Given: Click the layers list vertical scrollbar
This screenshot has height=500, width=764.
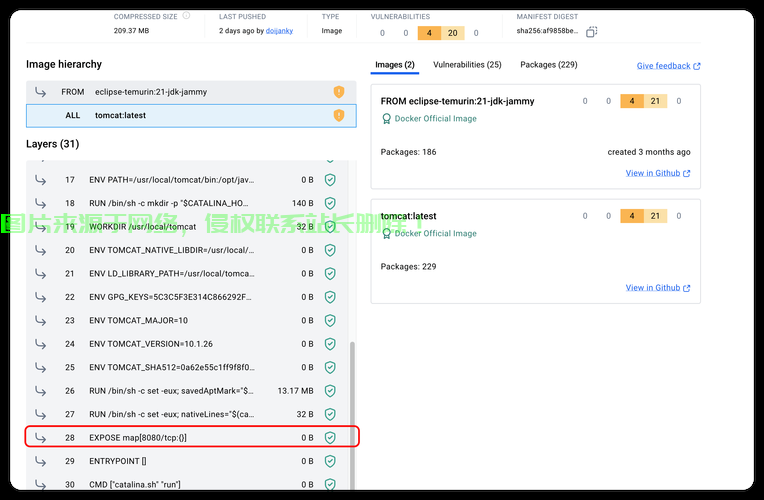Looking at the screenshot, I should pyautogui.click(x=352, y=414).
